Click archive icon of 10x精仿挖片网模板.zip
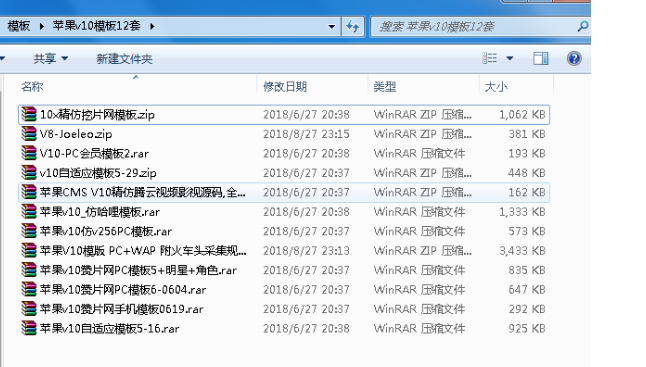 pos(29,115)
